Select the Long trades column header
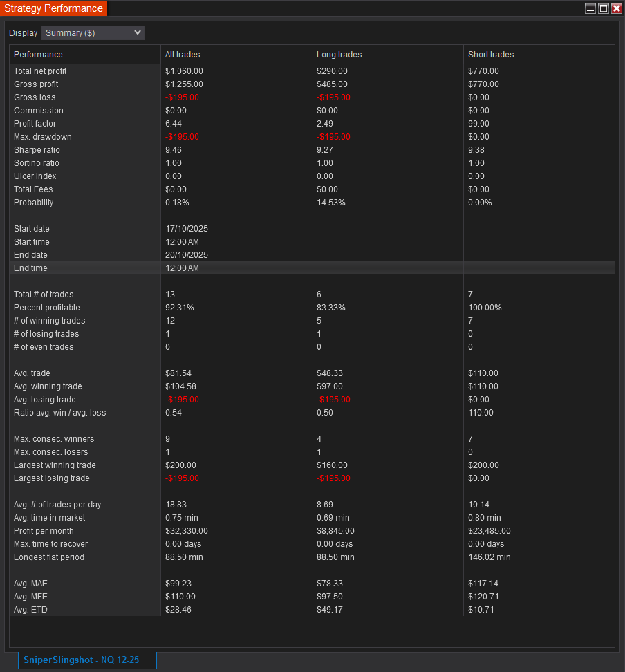 click(339, 55)
